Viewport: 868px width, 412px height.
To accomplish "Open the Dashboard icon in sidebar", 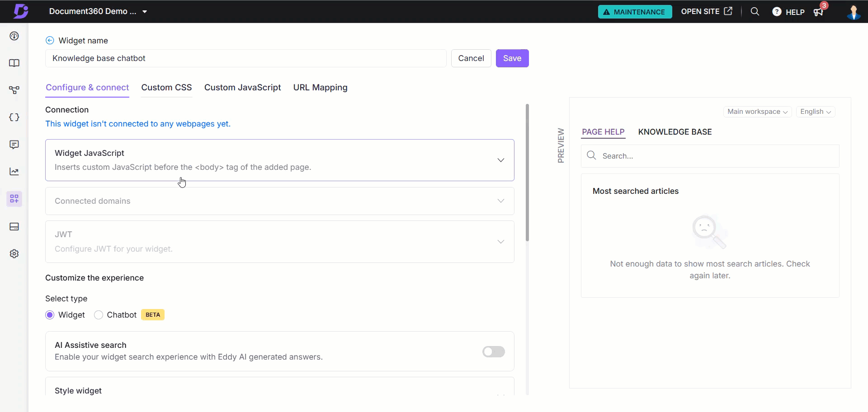I will coord(14,36).
